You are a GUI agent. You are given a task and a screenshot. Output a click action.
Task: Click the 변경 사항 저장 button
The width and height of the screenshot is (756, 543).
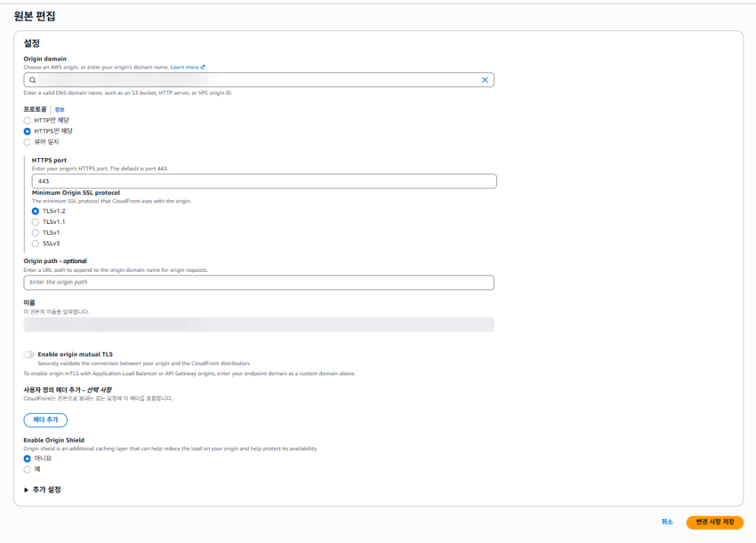715,522
